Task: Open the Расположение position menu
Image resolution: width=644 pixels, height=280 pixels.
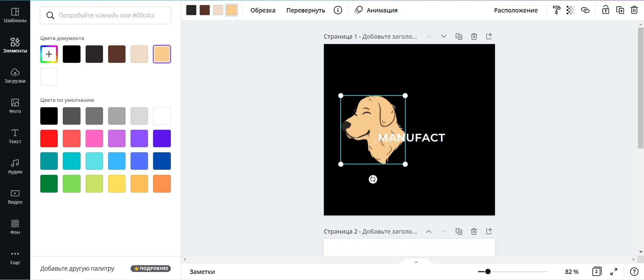Action: [516, 10]
